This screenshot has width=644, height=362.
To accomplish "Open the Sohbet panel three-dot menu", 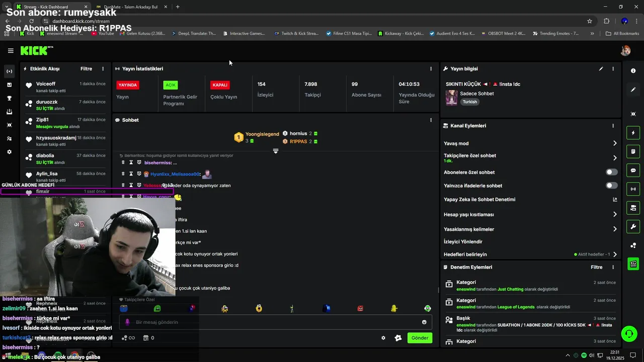I will pos(431,120).
